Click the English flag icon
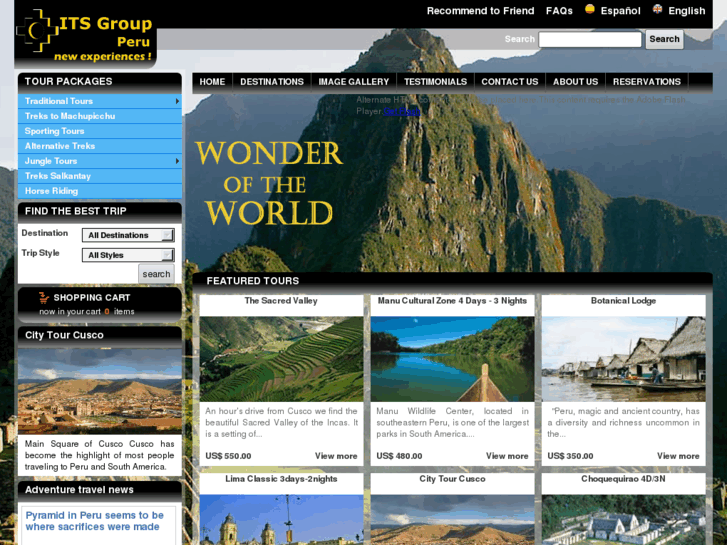The image size is (727, 545). pos(657,9)
